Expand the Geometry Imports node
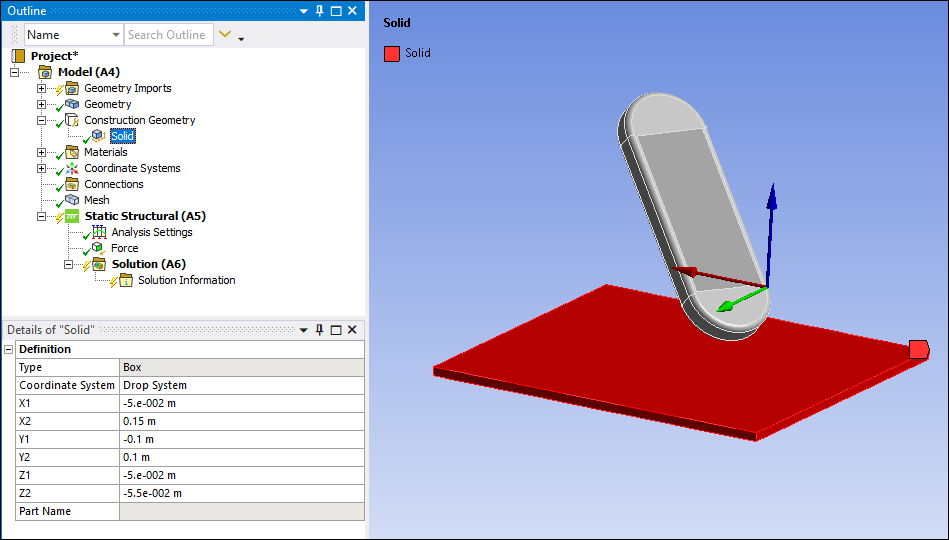The height and width of the screenshot is (540, 949). (41, 88)
